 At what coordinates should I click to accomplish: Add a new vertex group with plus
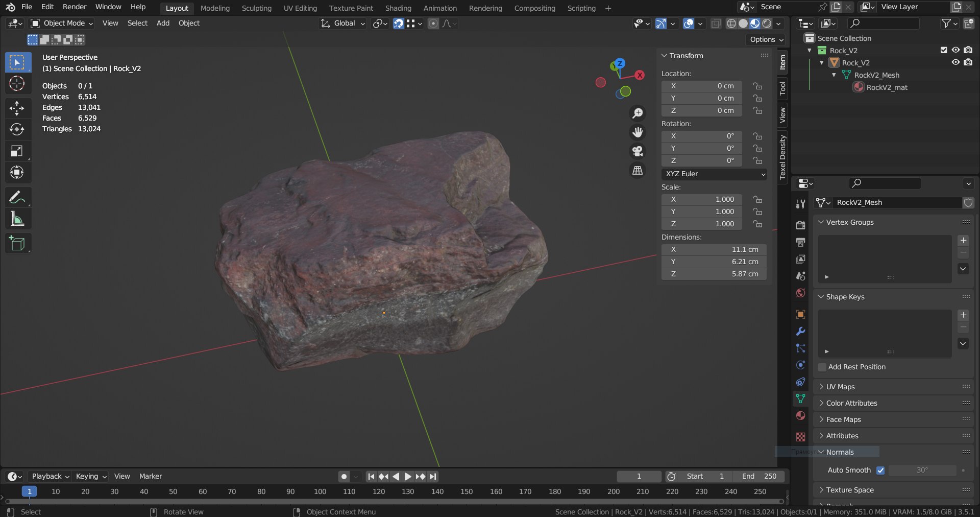tap(963, 241)
